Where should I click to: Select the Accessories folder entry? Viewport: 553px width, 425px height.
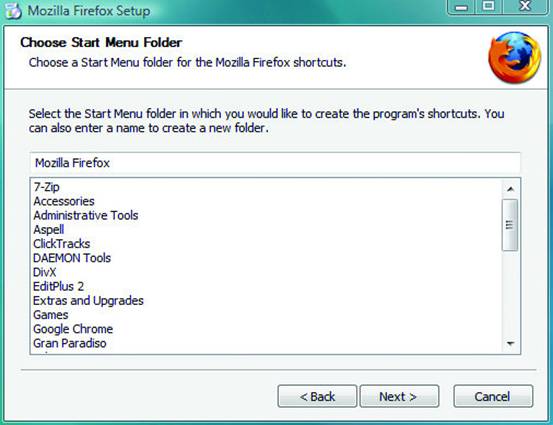[64, 201]
